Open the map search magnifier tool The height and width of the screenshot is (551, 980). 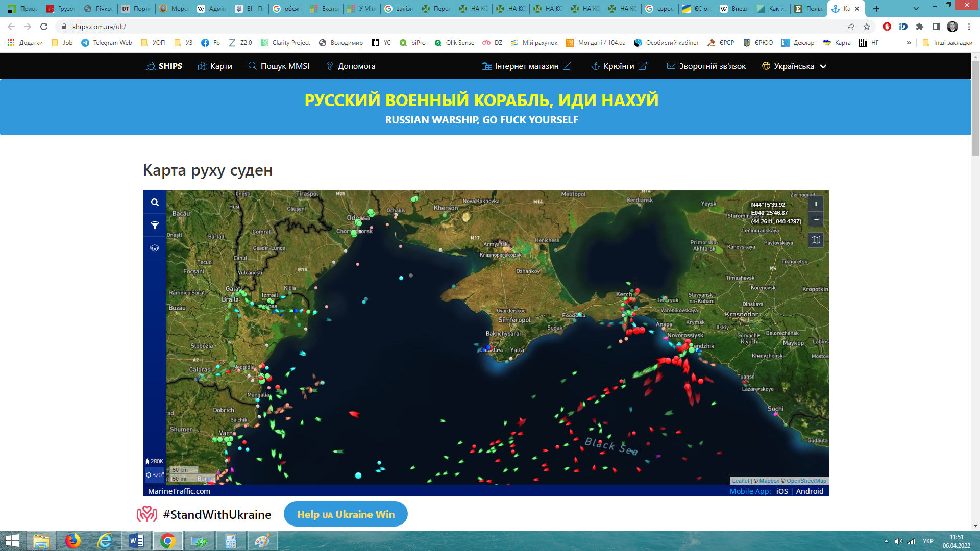(155, 203)
